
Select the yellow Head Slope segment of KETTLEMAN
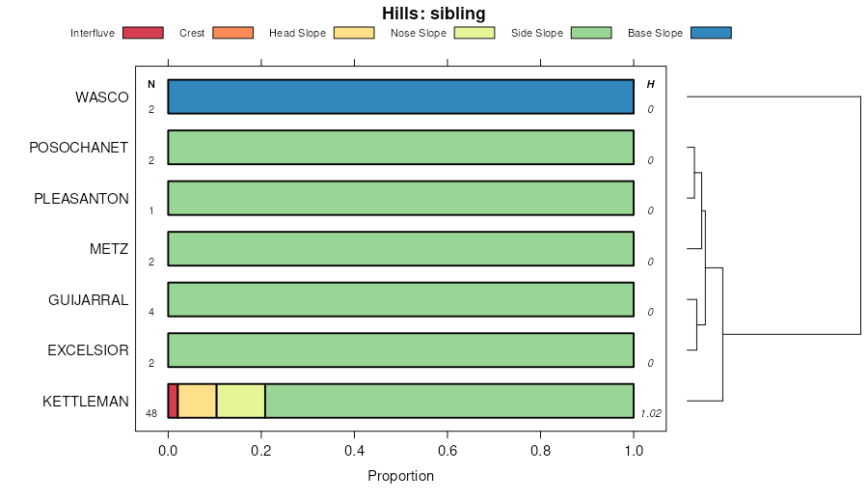click(x=197, y=401)
